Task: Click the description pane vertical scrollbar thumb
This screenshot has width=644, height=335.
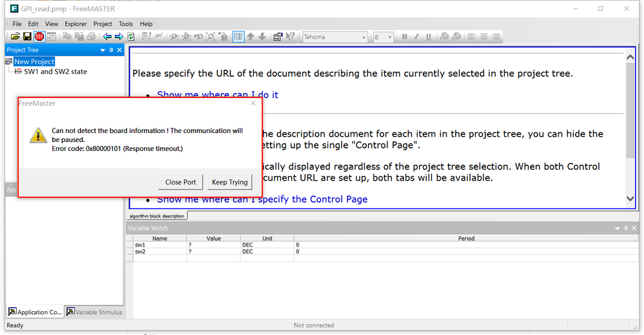Action: [x=630, y=110]
